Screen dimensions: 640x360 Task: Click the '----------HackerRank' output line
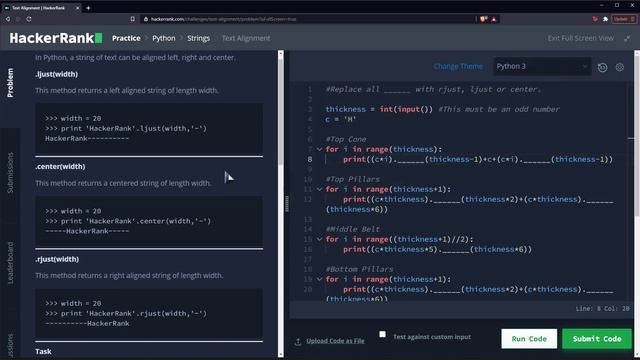(x=87, y=323)
